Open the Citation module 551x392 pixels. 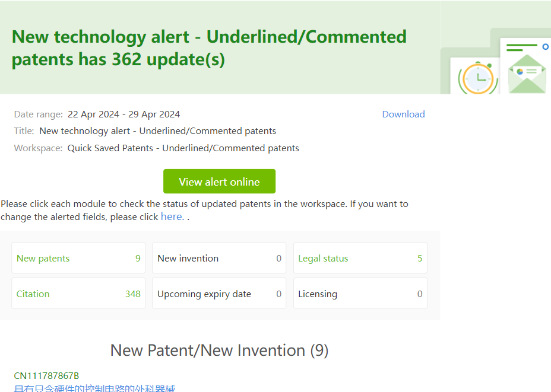pos(78,294)
